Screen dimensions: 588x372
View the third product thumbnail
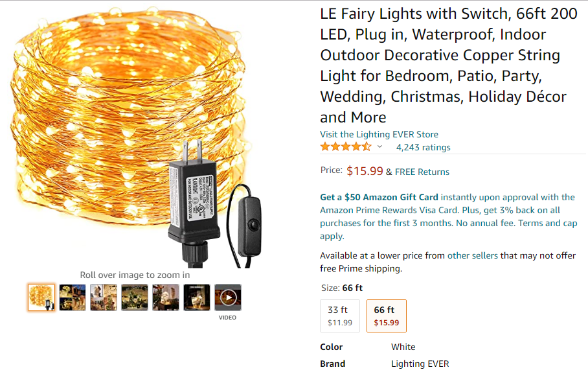104,297
